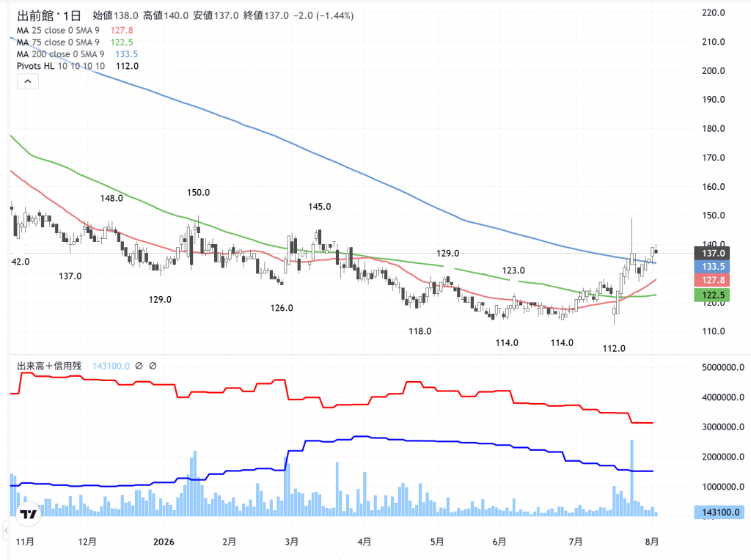This screenshot has height=560, width=751.
Task: Click the first ∅ symbol after 143100.0
Action: click(x=139, y=366)
